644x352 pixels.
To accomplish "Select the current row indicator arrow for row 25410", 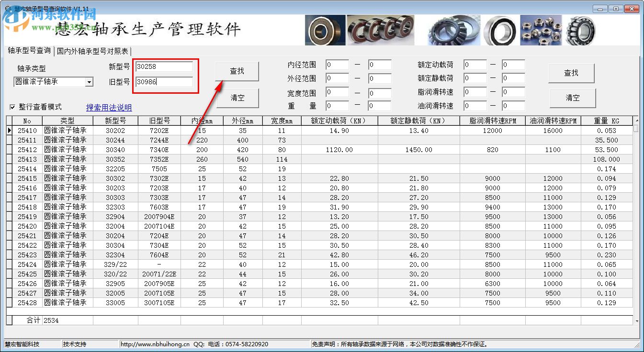I will click(10, 131).
